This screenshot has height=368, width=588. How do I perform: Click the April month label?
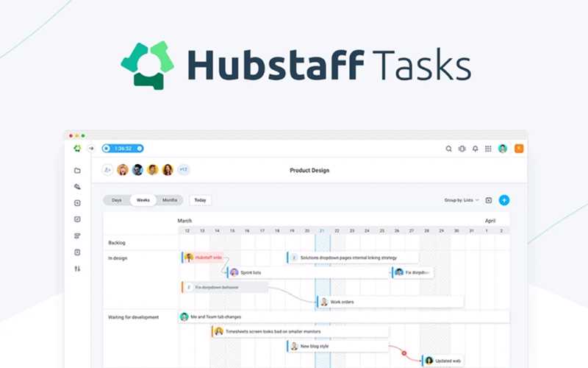click(x=490, y=221)
